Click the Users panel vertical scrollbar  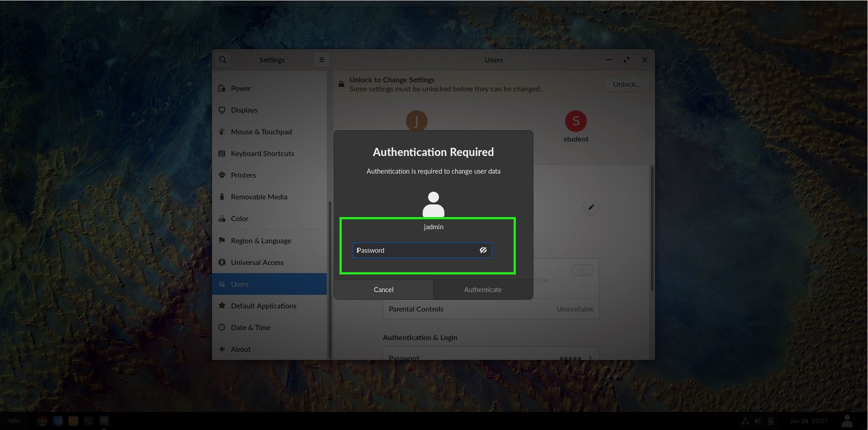[x=652, y=228]
